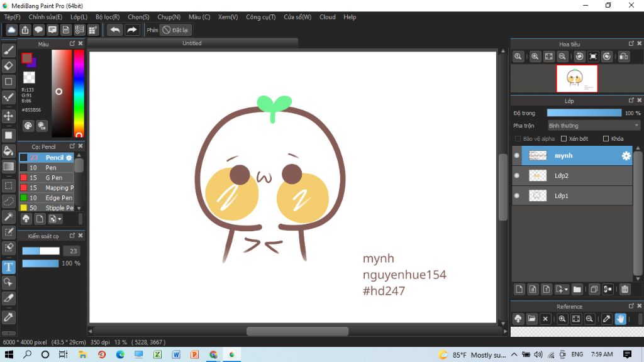Activate the Lasso selection tool
644x362 pixels.
point(9,201)
